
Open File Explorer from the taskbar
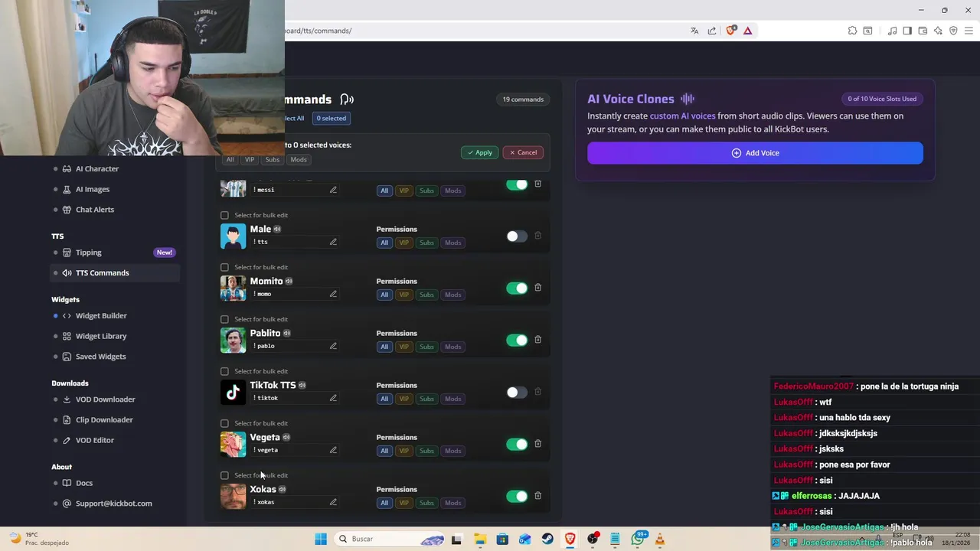coord(479,539)
